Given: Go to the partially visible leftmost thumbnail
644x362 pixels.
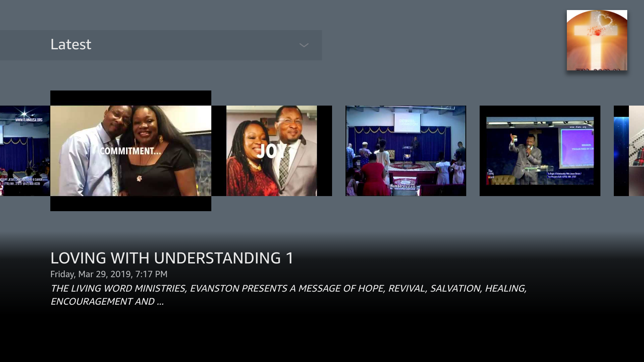Looking at the screenshot, I should coord(25,151).
